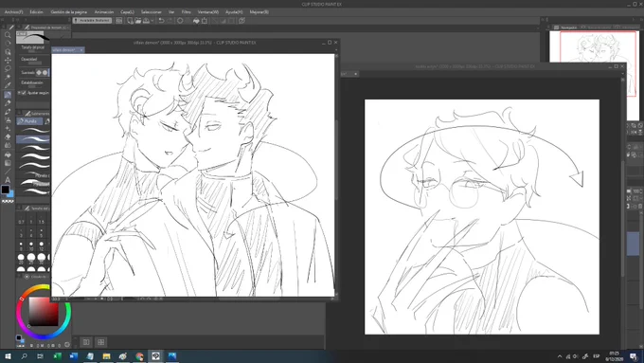Viewport: 644px width, 363px height.
Task: Select the black main color swatch
Action: point(5,190)
